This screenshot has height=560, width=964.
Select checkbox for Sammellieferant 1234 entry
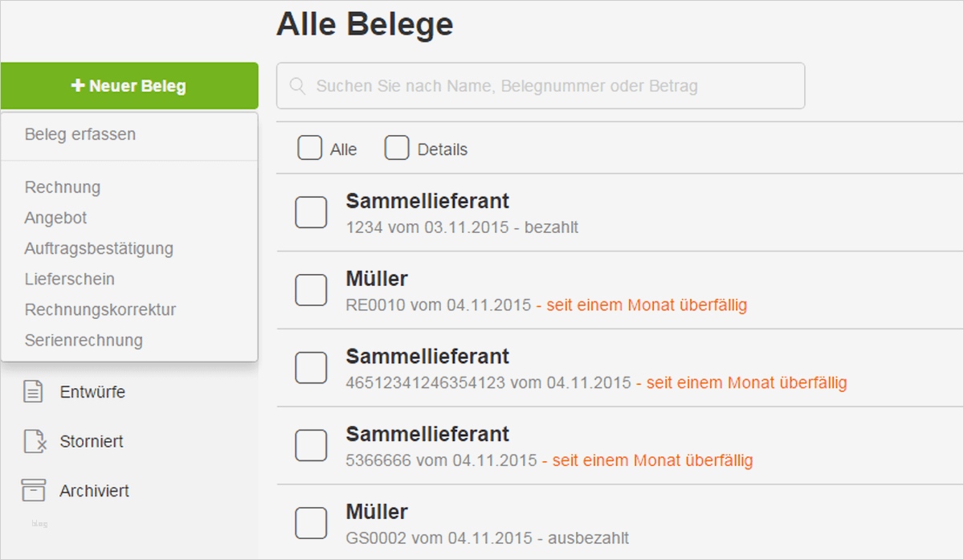pyautogui.click(x=311, y=212)
